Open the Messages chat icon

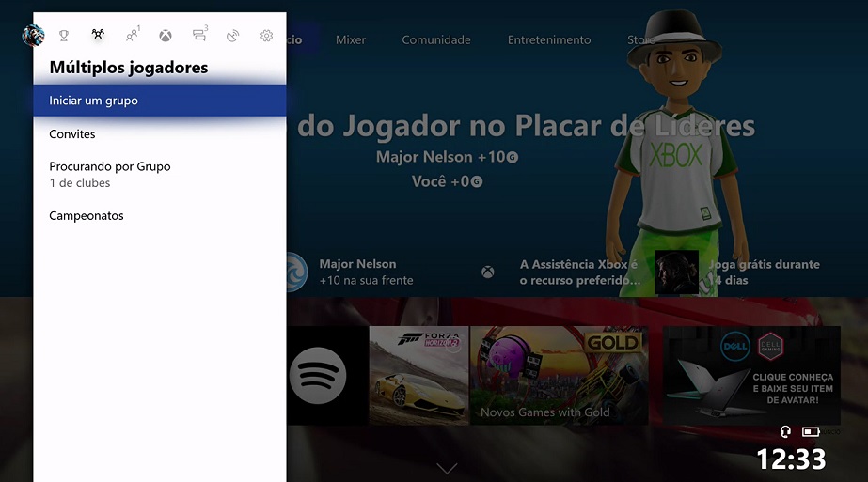[x=198, y=36]
